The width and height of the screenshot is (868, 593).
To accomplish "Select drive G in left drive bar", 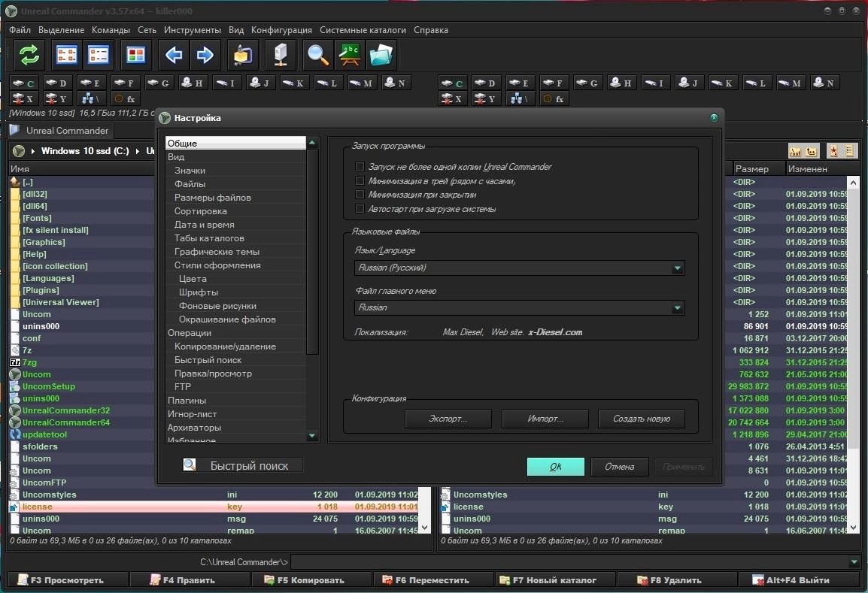I will point(158,83).
